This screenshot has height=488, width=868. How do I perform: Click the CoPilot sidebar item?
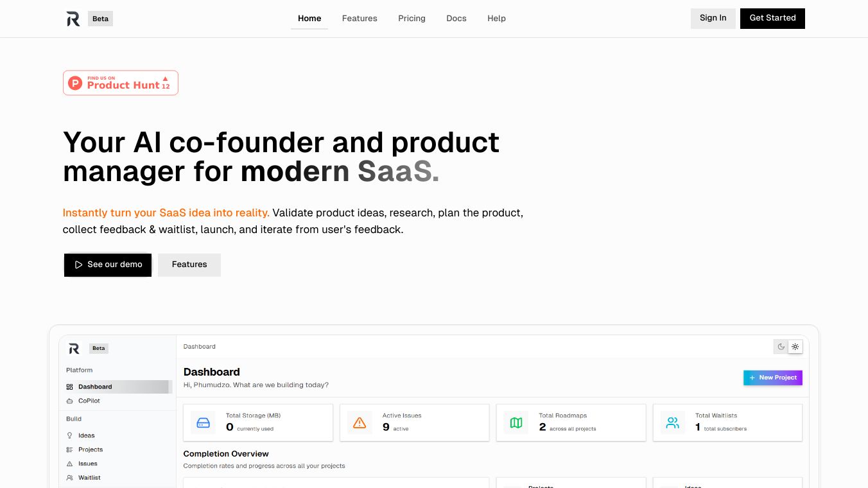[89, 401]
